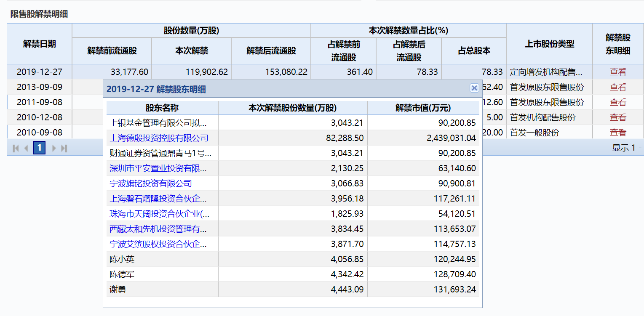Click the popup's 本次解禁股份数量(万股) header

[x=293, y=108]
